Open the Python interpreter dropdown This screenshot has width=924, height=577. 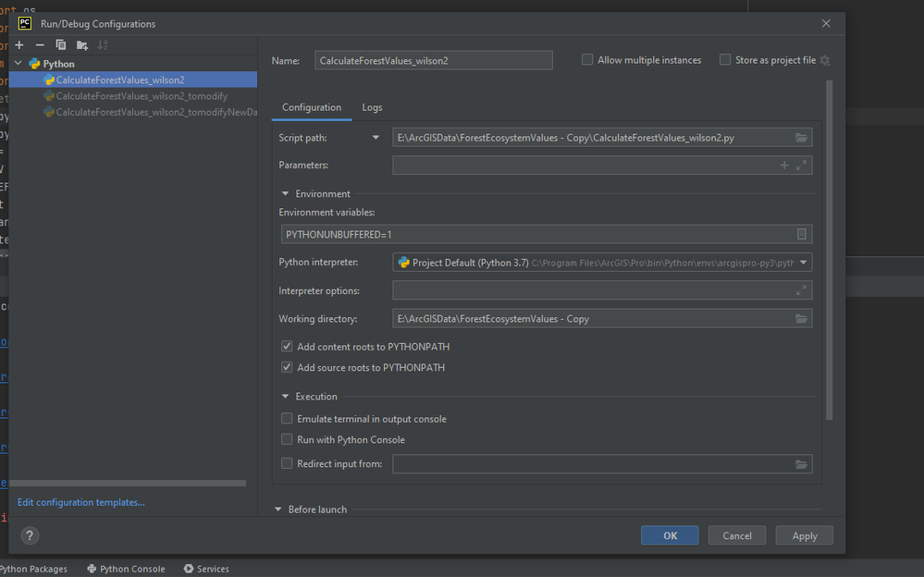pyautogui.click(x=803, y=263)
